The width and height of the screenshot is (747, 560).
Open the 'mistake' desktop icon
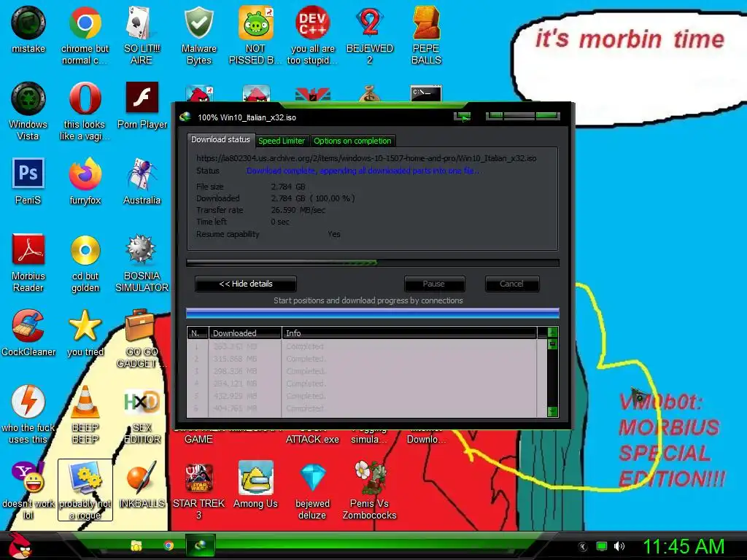click(x=28, y=29)
